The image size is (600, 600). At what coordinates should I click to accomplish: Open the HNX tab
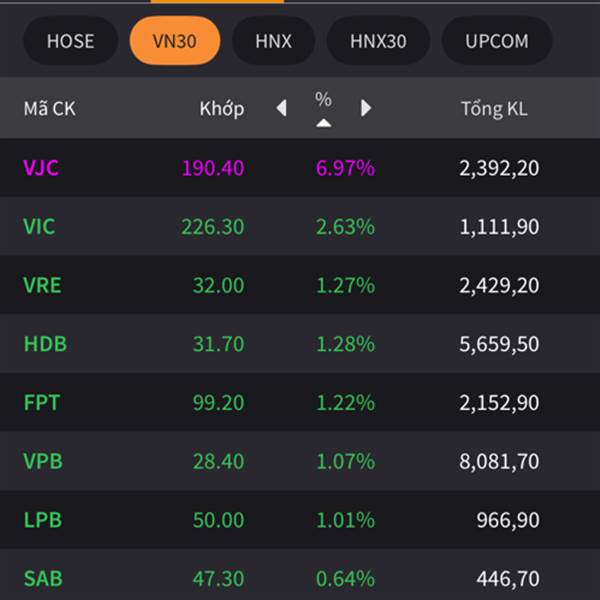coord(273,41)
